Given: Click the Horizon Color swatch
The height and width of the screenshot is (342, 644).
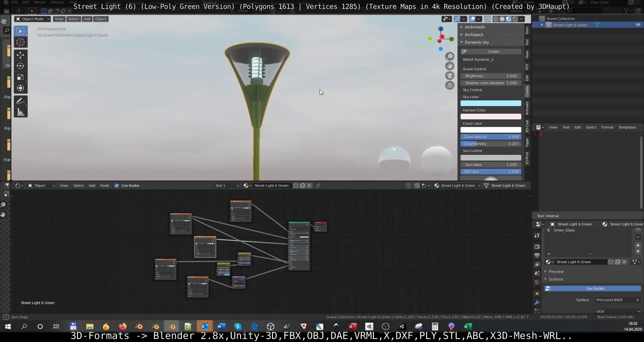Looking at the screenshot, I should 491,117.
